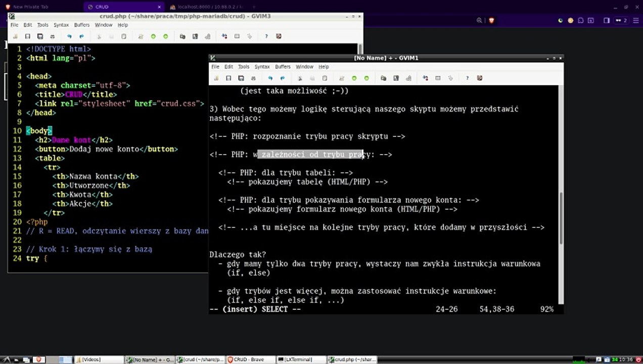Click Paste icon in GVIM1 toolbar
Screen dimensions: 643x364
click(325, 78)
